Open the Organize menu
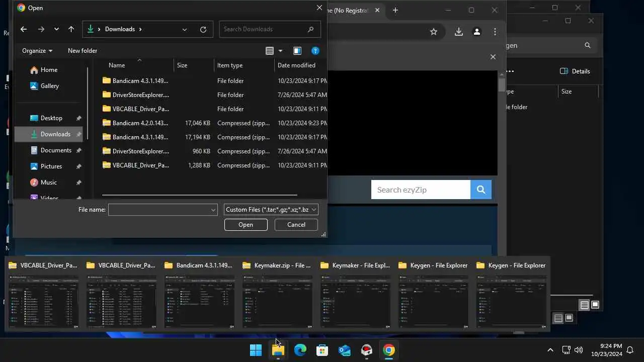The image size is (644, 362). (x=37, y=51)
